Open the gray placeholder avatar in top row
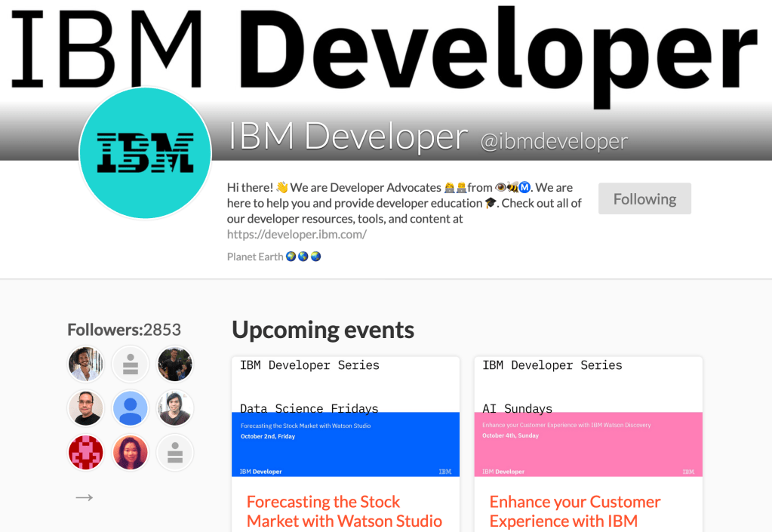 130,364
